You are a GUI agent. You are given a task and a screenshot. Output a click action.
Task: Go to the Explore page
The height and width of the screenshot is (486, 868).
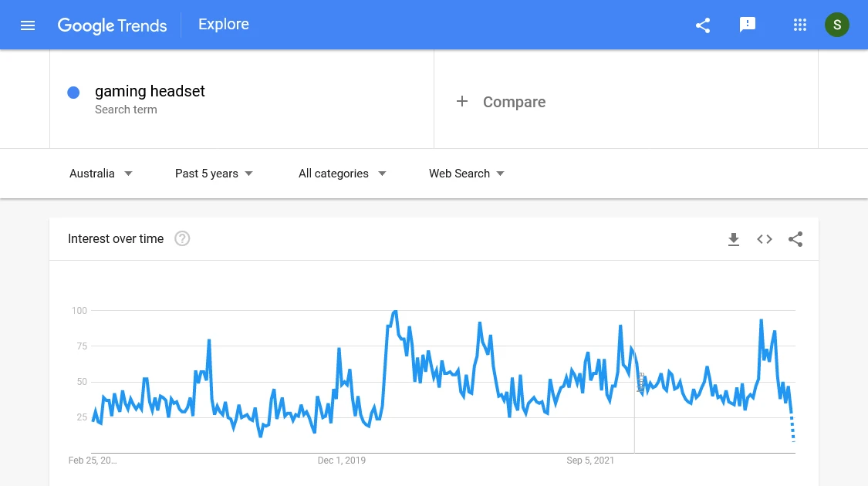pyautogui.click(x=224, y=25)
